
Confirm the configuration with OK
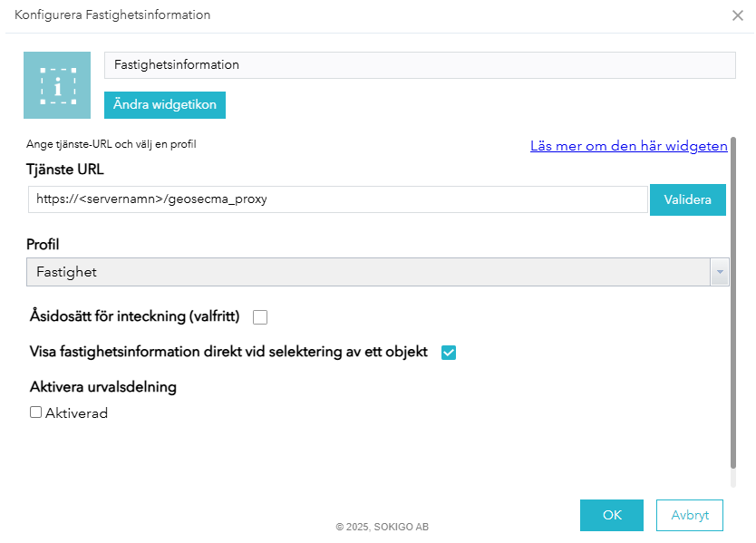(611, 515)
